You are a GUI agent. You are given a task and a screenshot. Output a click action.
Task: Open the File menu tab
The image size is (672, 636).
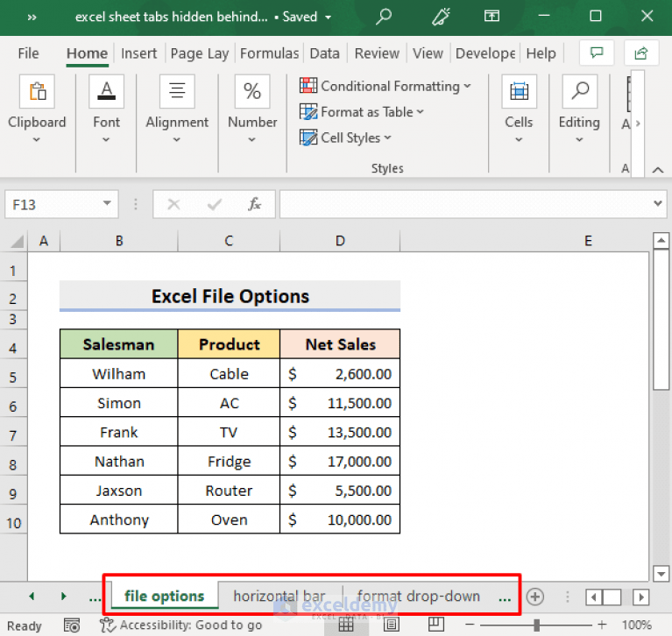28,53
